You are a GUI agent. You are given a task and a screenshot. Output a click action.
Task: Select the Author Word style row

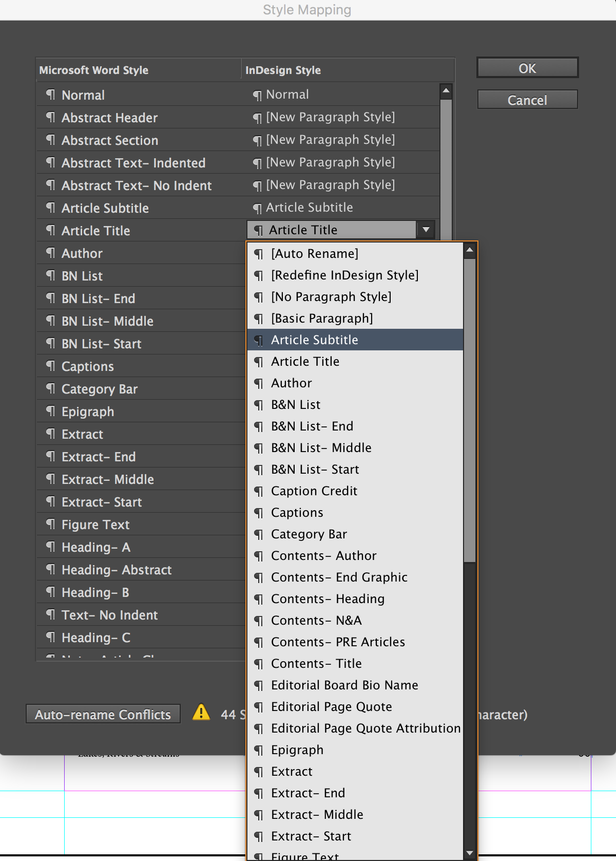tap(141, 253)
